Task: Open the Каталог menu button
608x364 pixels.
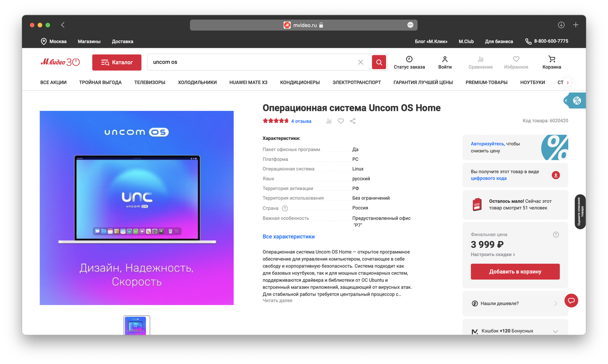Action: 117,62
